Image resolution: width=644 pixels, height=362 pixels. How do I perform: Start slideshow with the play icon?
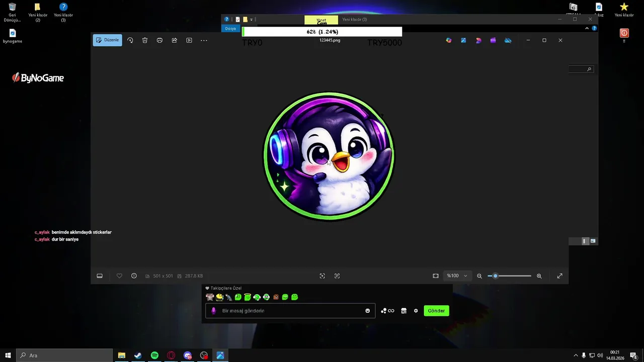[x=189, y=40]
